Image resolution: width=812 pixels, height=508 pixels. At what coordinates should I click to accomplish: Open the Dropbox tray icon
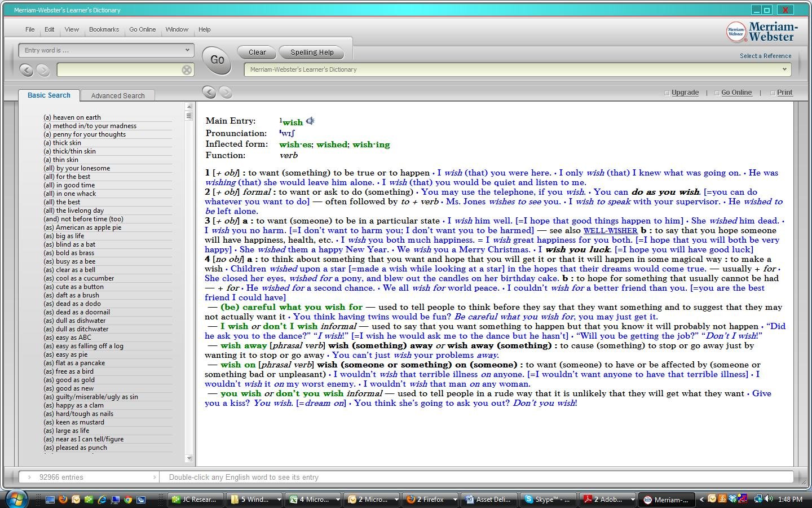coord(733,499)
